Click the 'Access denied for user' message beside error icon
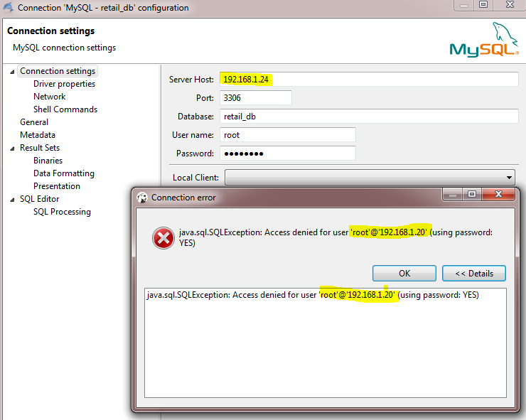The image size is (526, 420). [336, 237]
